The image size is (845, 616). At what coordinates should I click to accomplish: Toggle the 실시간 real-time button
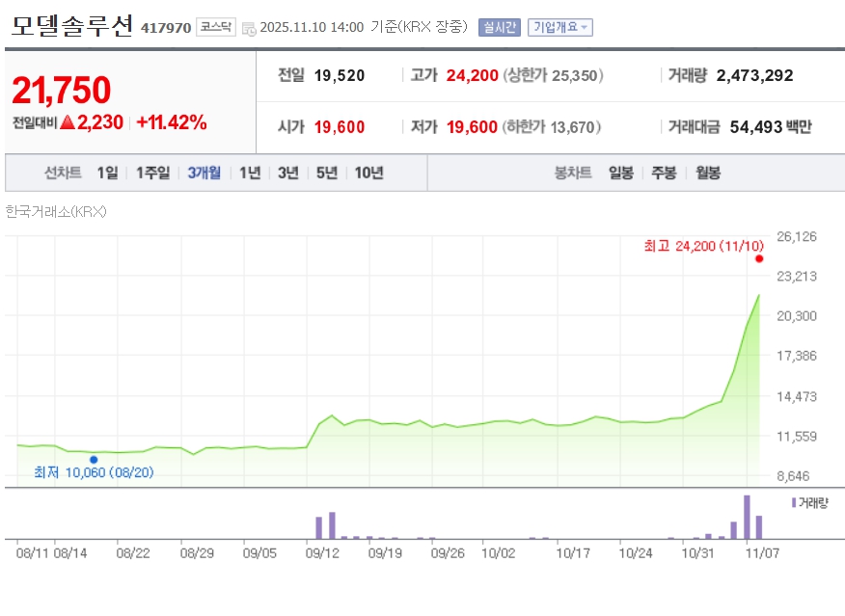click(499, 28)
